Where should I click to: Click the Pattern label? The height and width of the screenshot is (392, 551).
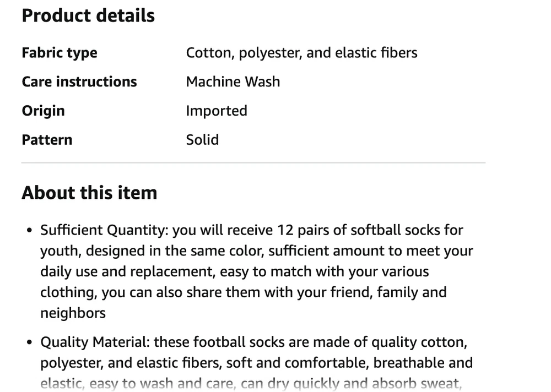click(x=47, y=140)
